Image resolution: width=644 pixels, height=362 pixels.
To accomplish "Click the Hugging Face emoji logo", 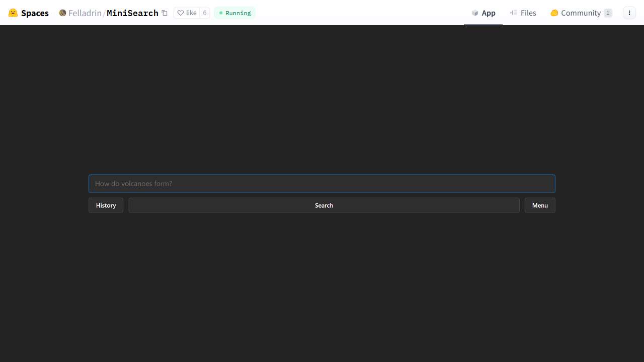I will click(x=13, y=13).
